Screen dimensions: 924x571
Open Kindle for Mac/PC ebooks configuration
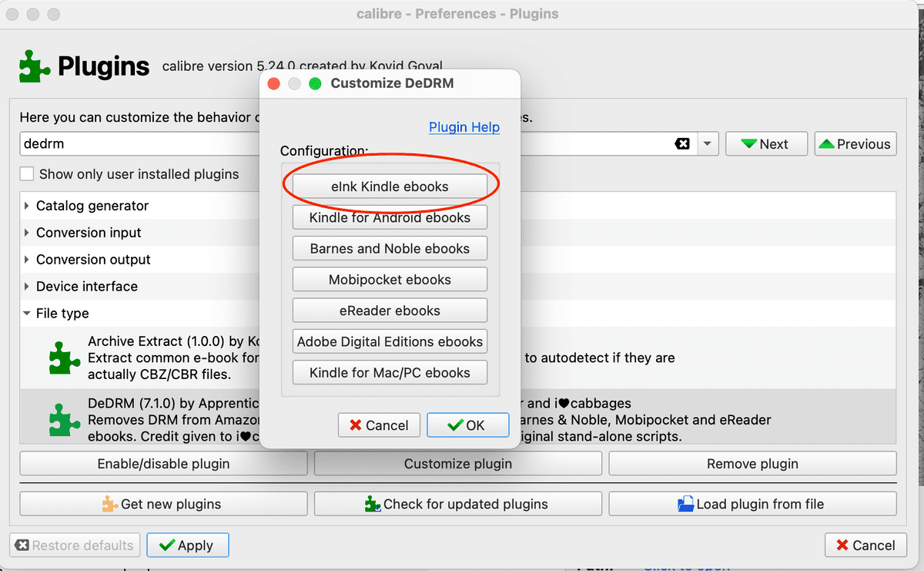point(390,372)
